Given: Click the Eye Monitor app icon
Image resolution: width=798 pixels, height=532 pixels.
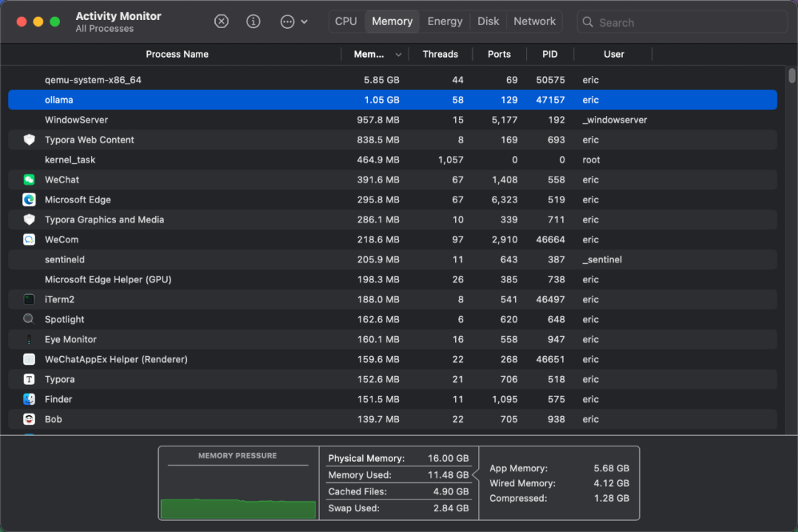Looking at the screenshot, I should pyautogui.click(x=29, y=339).
